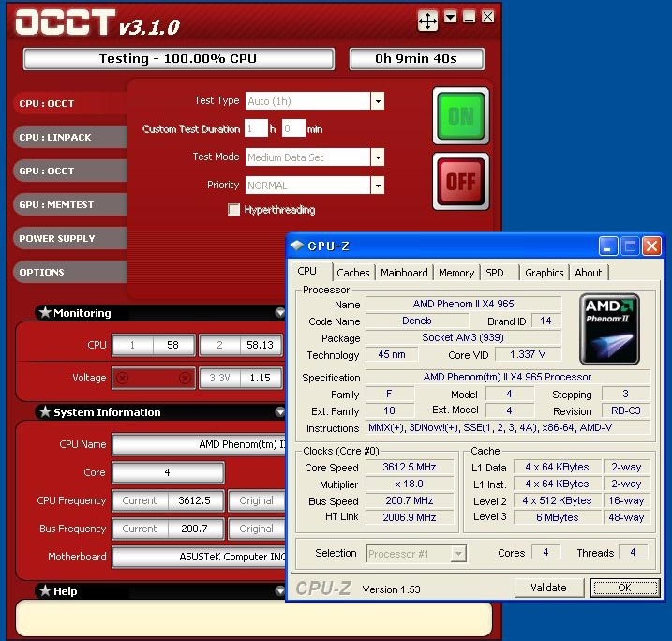Minimize the OCCT window
The height and width of the screenshot is (641, 672).
tap(469, 17)
